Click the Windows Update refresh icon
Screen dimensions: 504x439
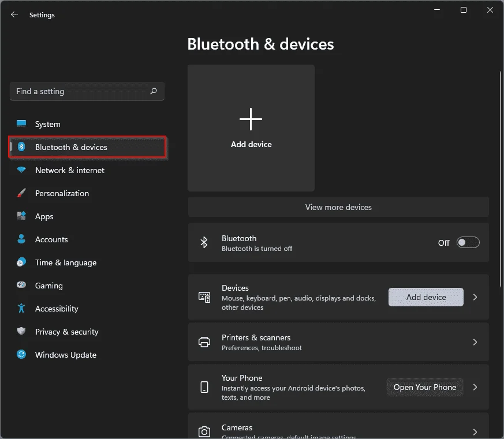pos(21,354)
